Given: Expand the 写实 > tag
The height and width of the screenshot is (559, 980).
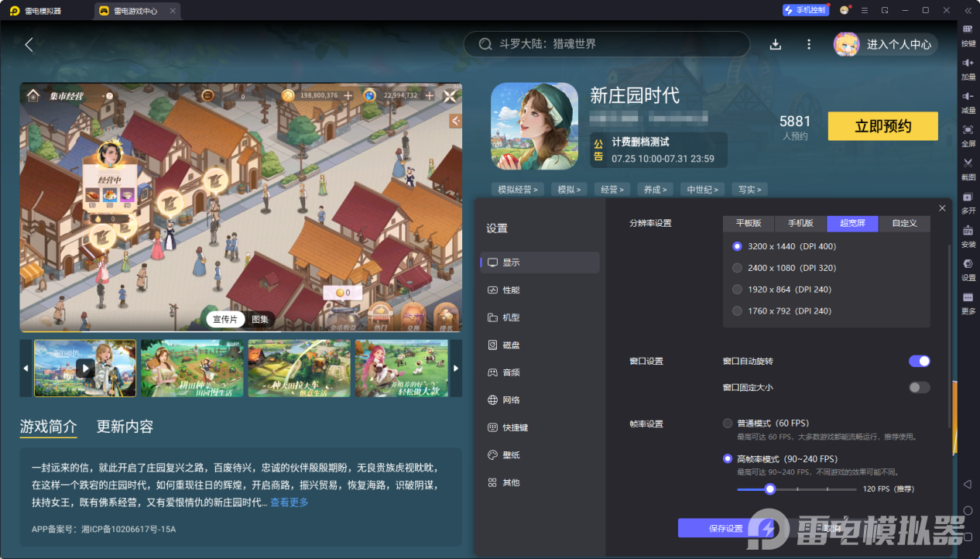Looking at the screenshot, I should 749,189.
